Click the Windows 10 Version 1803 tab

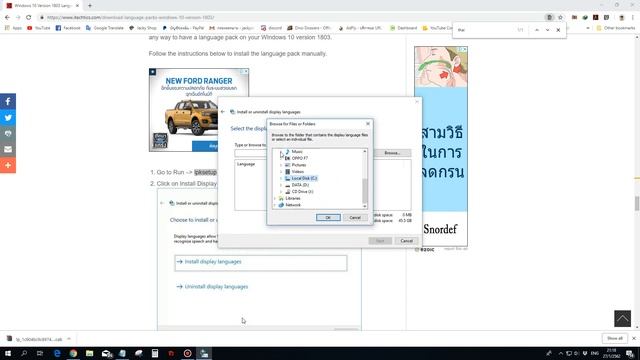tap(42, 6)
